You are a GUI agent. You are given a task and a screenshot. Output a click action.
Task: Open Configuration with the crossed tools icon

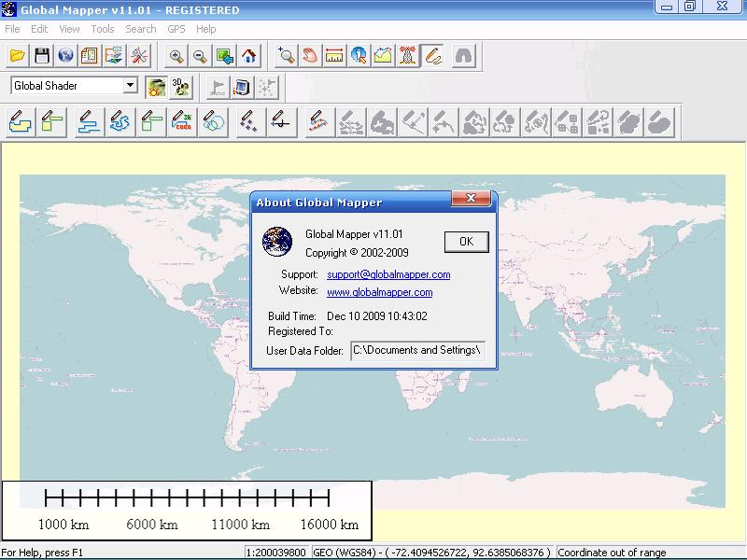[x=138, y=56]
